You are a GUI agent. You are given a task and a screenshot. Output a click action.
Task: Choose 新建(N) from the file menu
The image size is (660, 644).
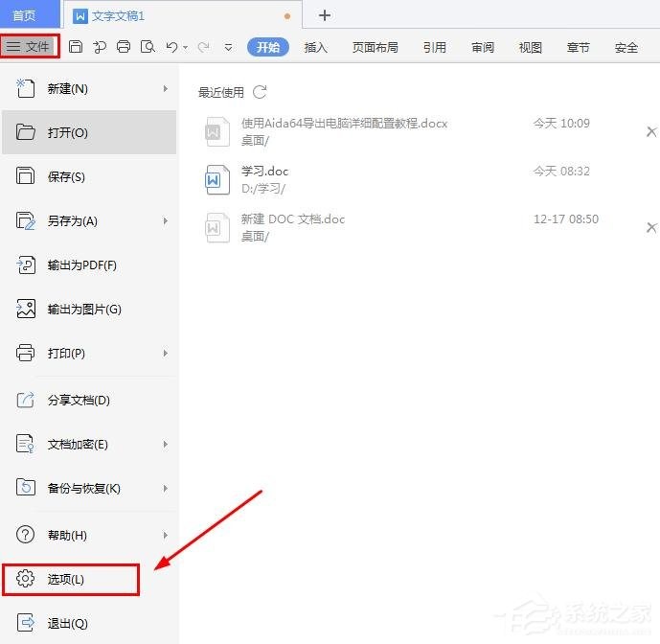[89, 89]
